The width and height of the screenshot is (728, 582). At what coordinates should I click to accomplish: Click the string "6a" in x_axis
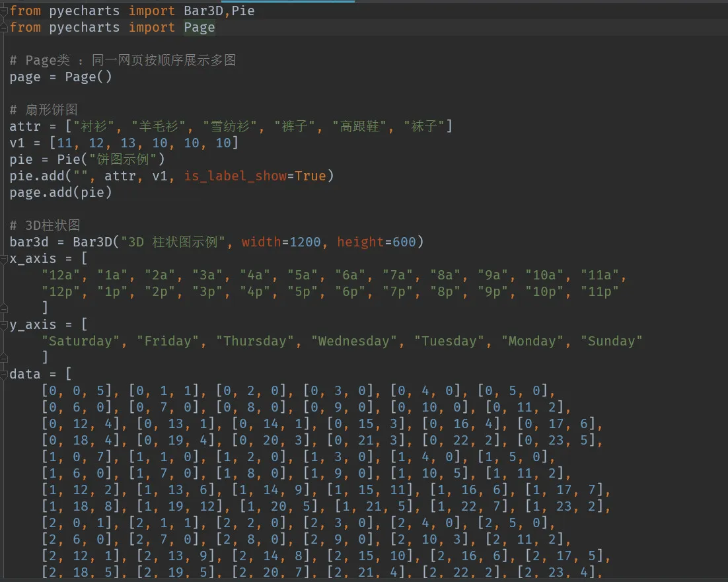pos(350,275)
